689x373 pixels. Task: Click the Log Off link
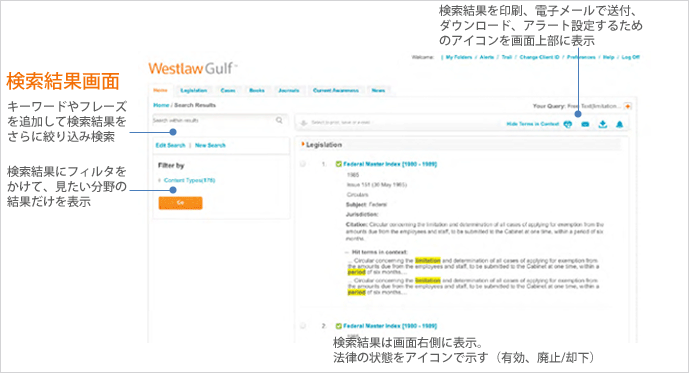tap(631, 57)
